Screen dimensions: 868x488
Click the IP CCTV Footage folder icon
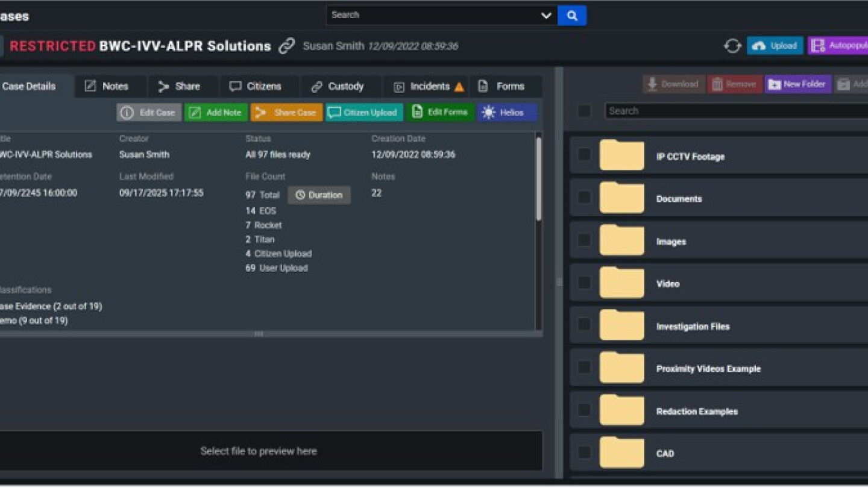coord(621,155)
